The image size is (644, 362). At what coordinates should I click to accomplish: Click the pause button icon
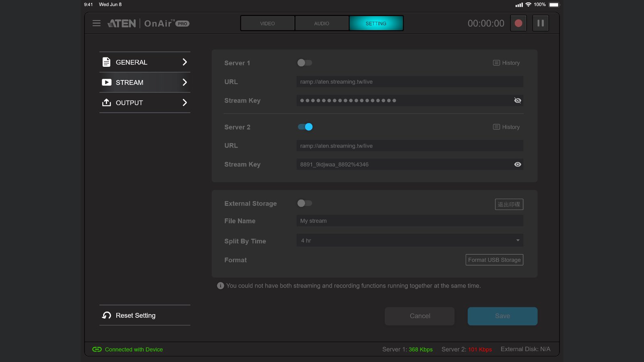(541, 23)
